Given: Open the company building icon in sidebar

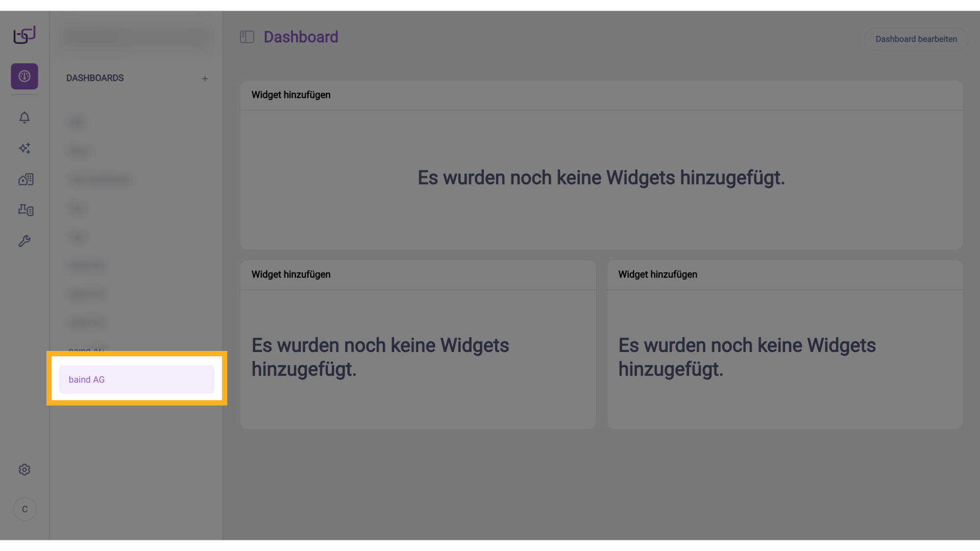Looking at the screenshot, I should [x=26, y=179].
